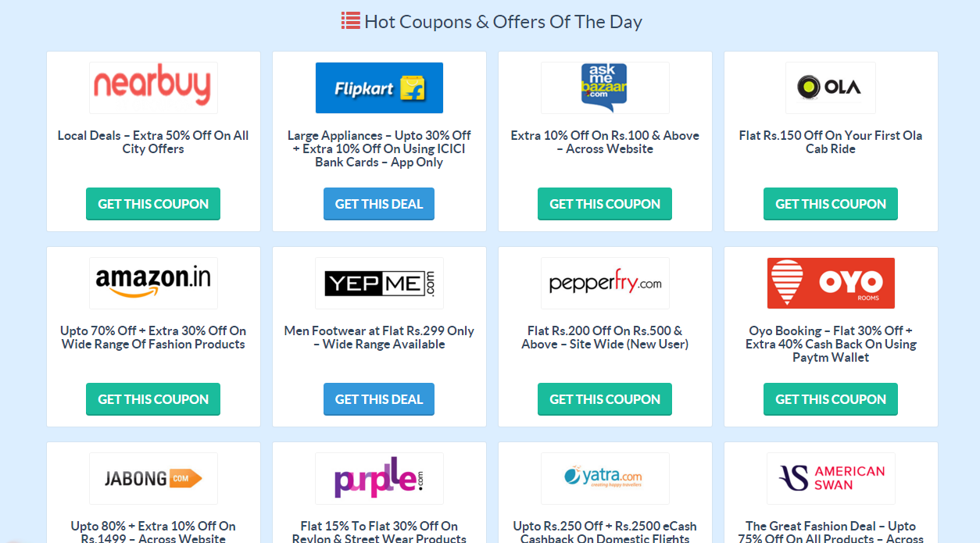Click the list icon beside Hot Coupons heading
This screenshot has width=980, height=543.
point(350,21)
